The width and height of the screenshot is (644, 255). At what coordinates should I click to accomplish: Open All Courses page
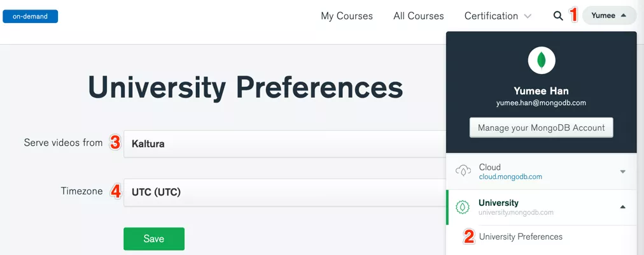419,16
